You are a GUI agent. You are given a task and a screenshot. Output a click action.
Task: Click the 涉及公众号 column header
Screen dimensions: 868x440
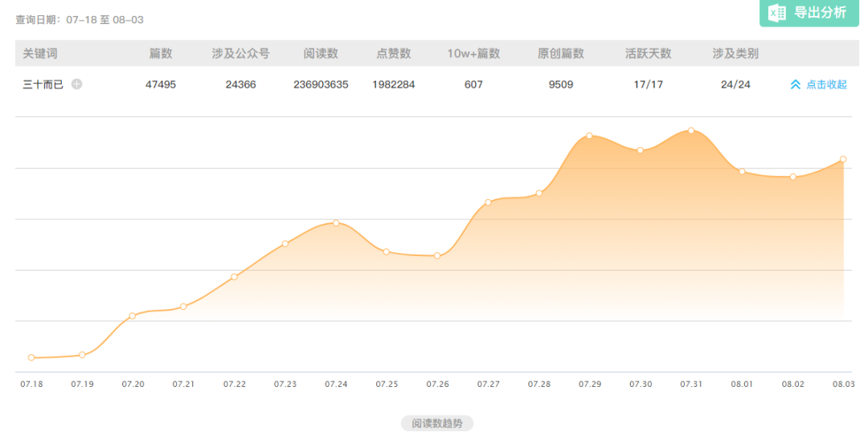click(241, 54)
